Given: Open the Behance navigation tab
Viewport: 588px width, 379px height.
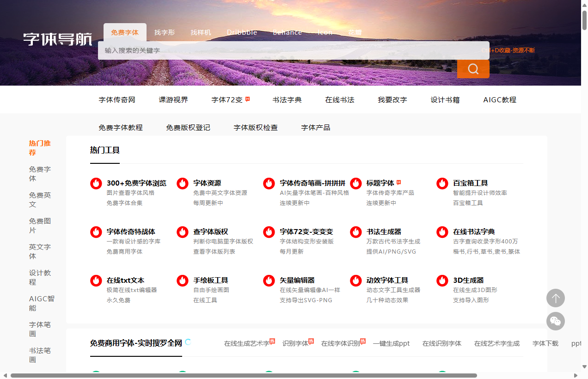Looking at the screenshot, I should point(288,32).
